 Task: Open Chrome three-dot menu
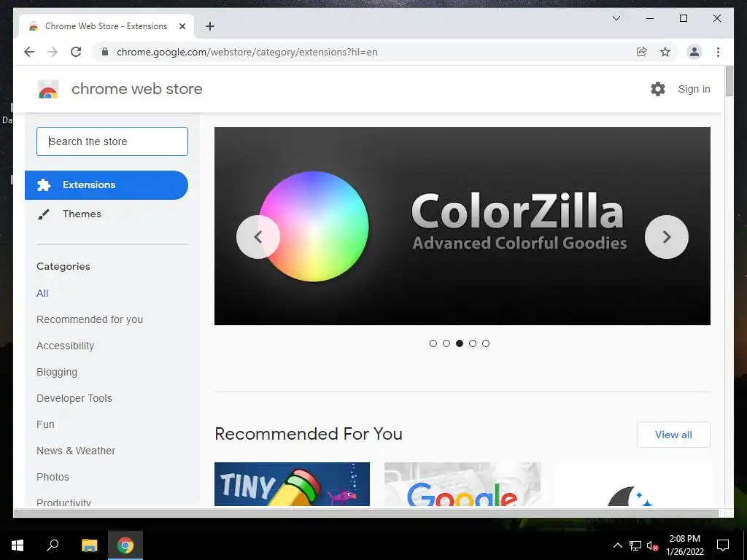718,52
